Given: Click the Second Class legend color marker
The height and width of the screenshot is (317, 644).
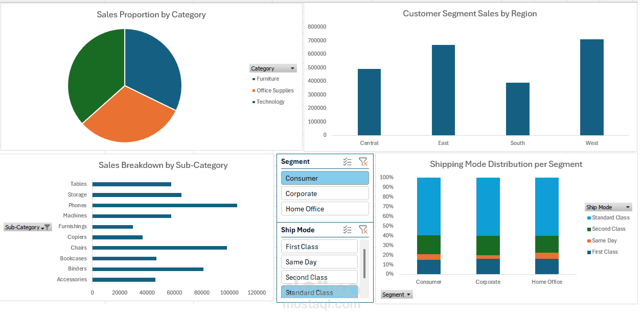Looking at the screenshot, I should coord(589,229).
